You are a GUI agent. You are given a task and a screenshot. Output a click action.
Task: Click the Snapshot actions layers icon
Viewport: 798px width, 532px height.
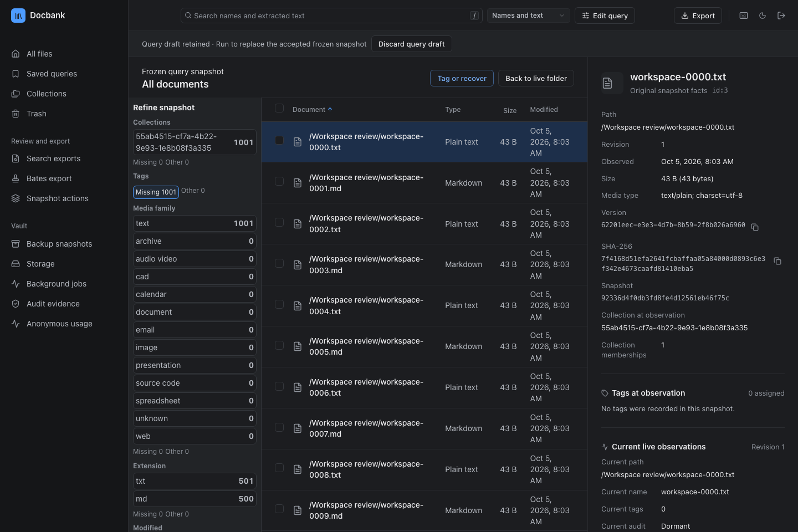point(16,198)
